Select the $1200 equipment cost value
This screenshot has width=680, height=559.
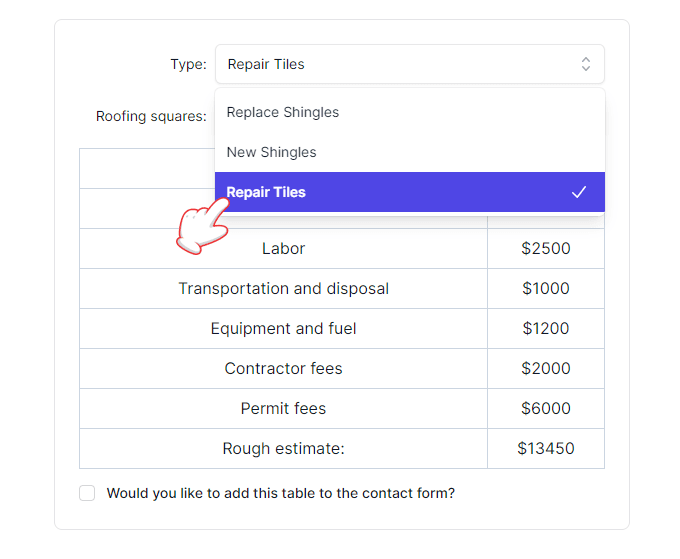coord(546,328)
